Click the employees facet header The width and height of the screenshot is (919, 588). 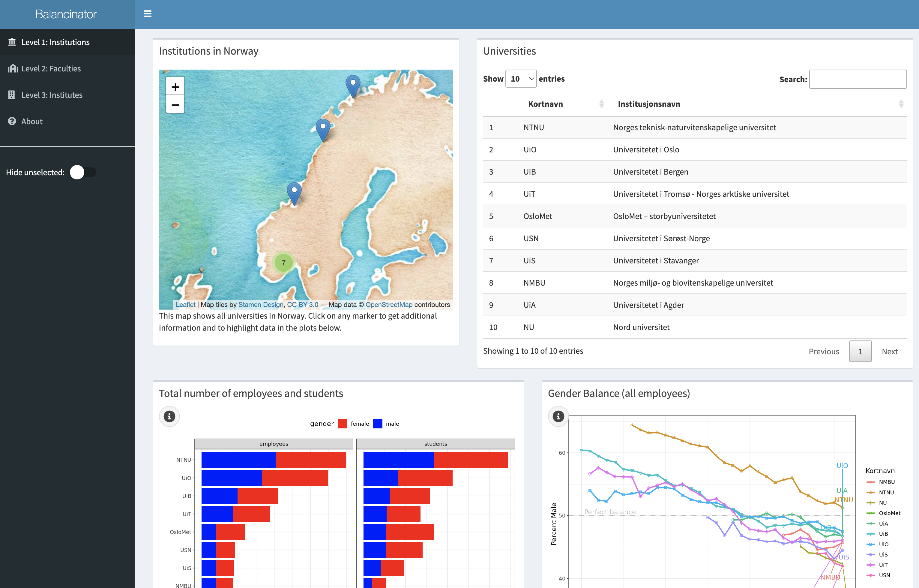pyautogui.click(x=274, y=444)
